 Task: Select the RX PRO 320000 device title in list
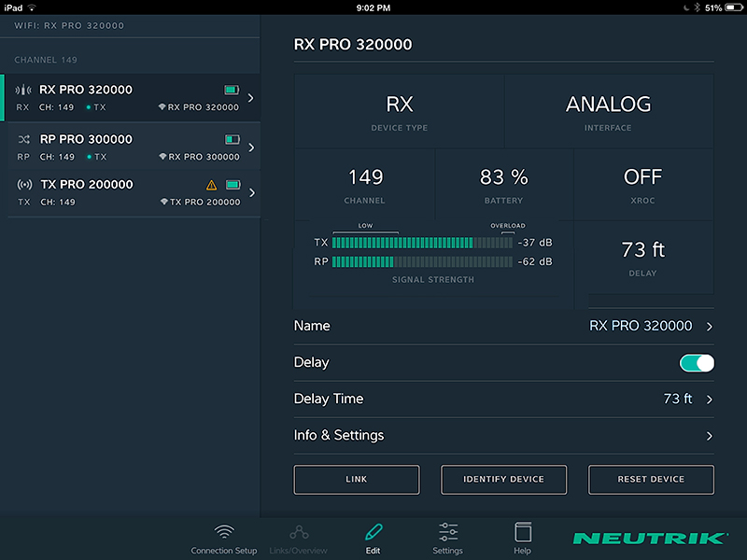coord(86,90)
